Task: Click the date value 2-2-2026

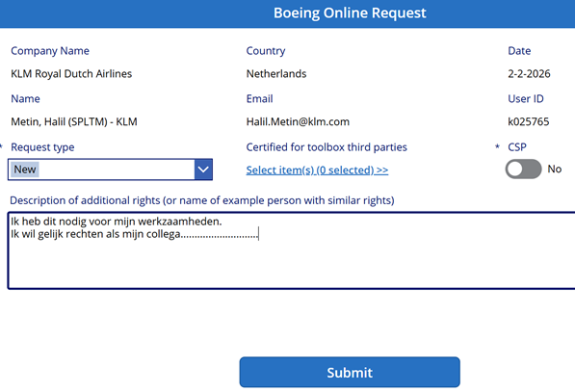Action: pyautogui.click(x=529, y=74)
